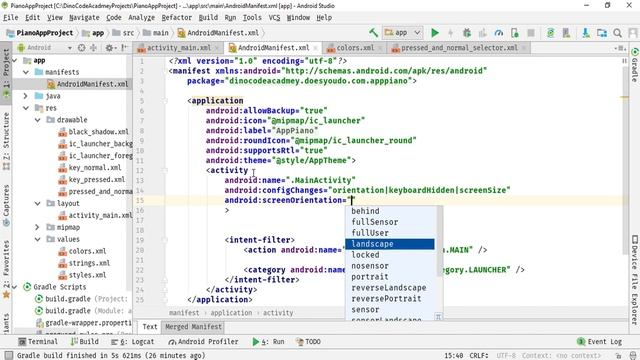Click the tool windows toggle icon at bottom-left corner
640x360 pixels.
(x=8, y=356)
